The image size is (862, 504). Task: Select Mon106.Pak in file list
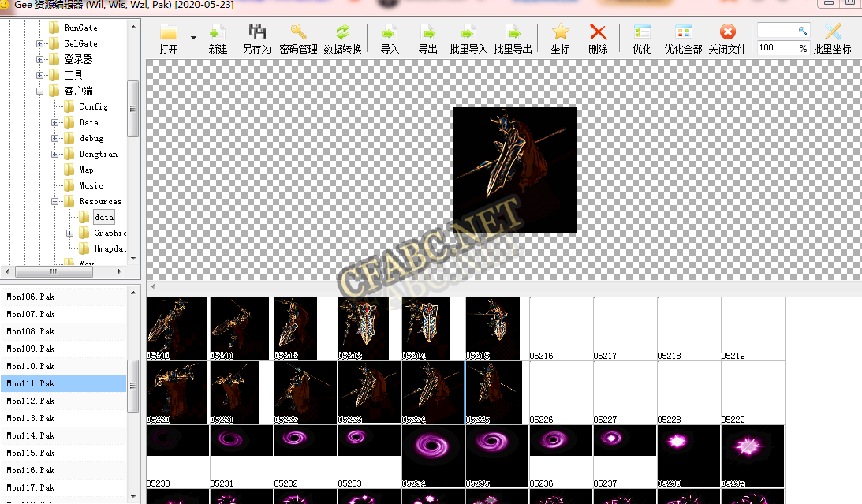click(63, 297)
